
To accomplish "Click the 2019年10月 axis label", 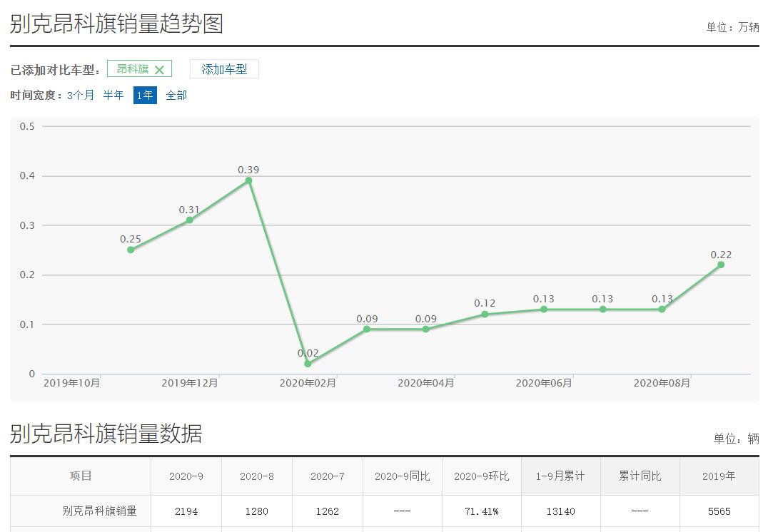I will click(71, 383).
